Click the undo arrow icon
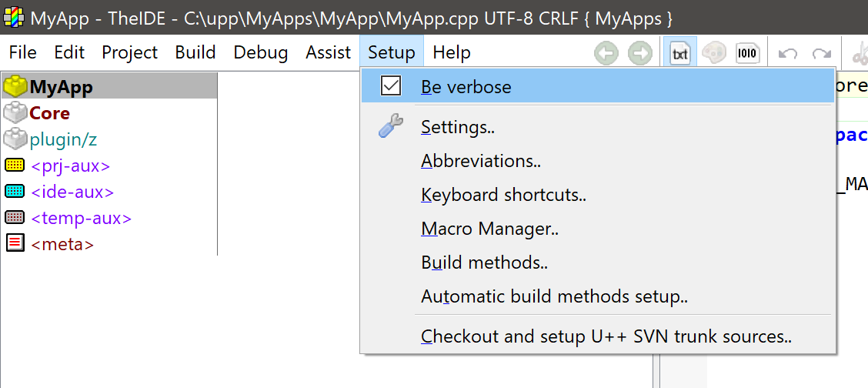This screenshot has width=868, height=388. (x=788, y=53)
